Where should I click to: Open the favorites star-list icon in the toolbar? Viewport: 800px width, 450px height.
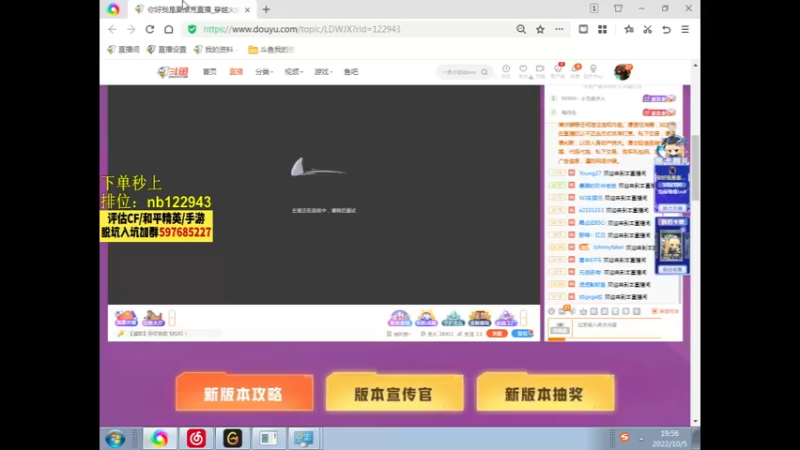pos(629,30)
